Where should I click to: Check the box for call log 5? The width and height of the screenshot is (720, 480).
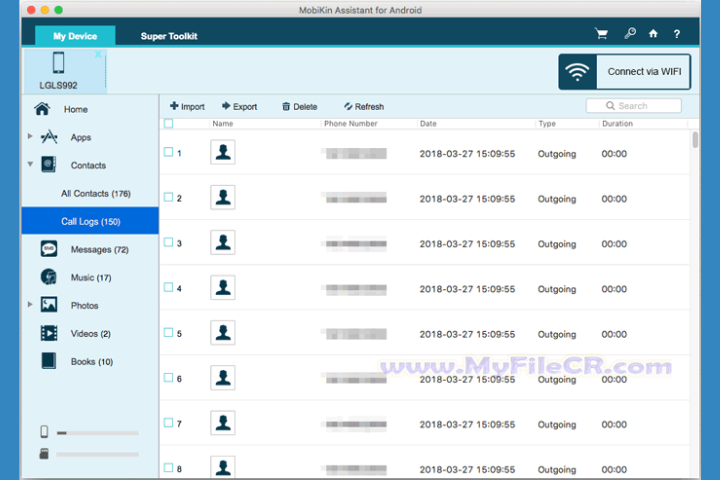(169, 332)
